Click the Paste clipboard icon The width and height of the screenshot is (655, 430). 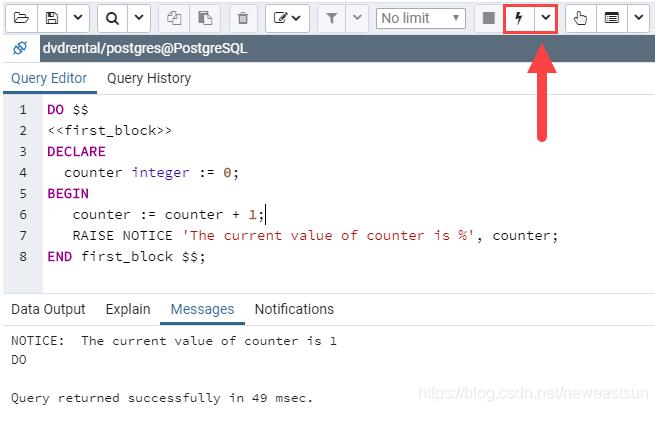(x=204, y=18)
